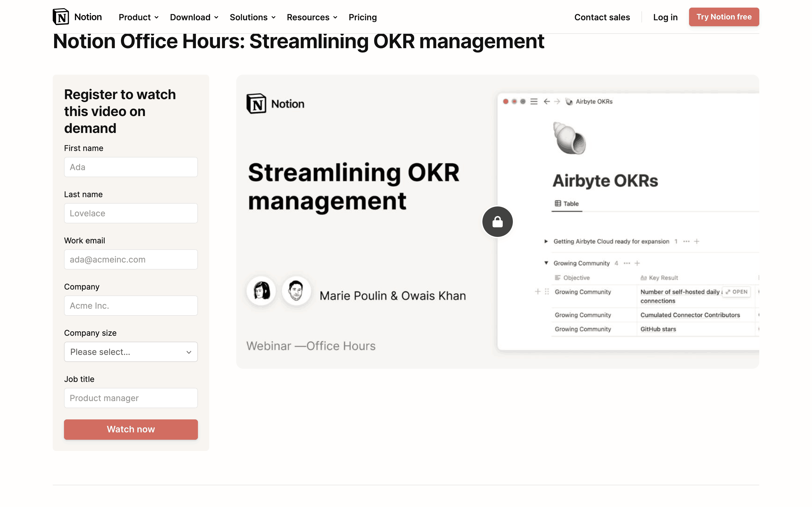
Task: Click the Log in link
Action: (x=665, y=17)
